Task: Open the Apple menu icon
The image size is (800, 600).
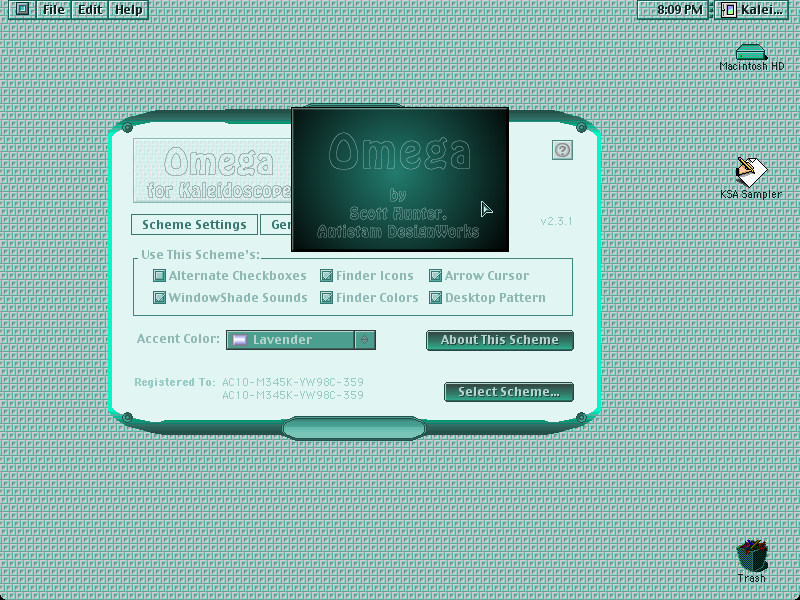Action: point(22,9)
